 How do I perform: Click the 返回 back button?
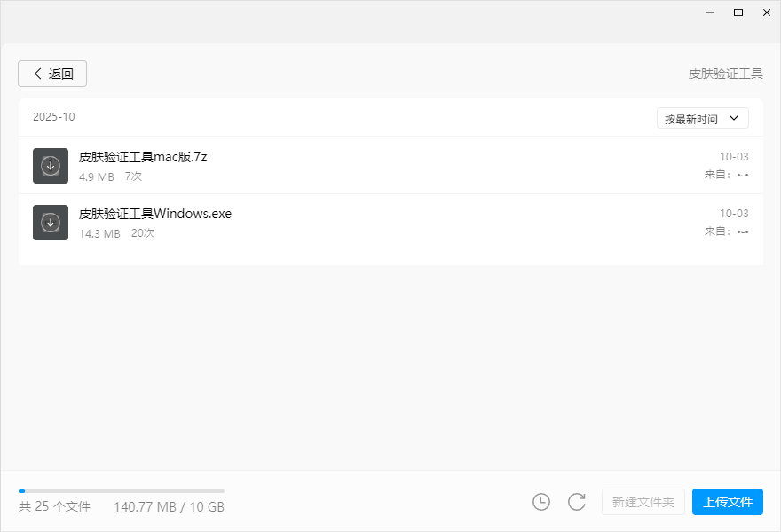click(x=52, y=74)
